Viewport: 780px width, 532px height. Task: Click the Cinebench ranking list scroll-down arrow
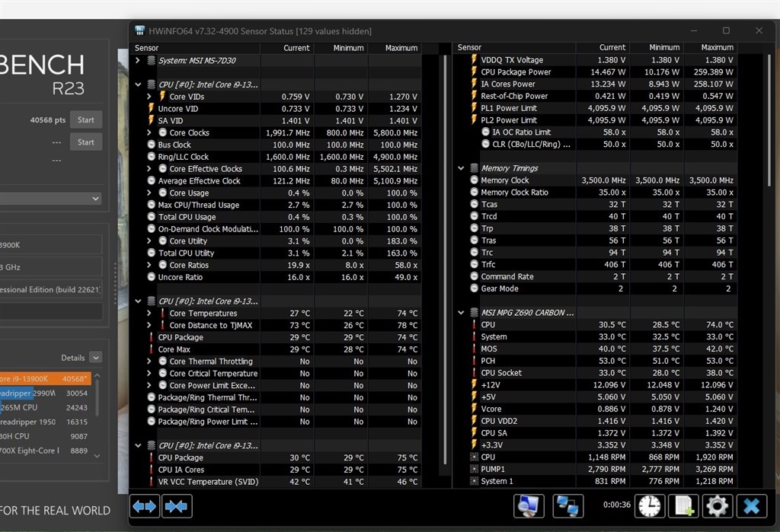[x=97, y=455]
